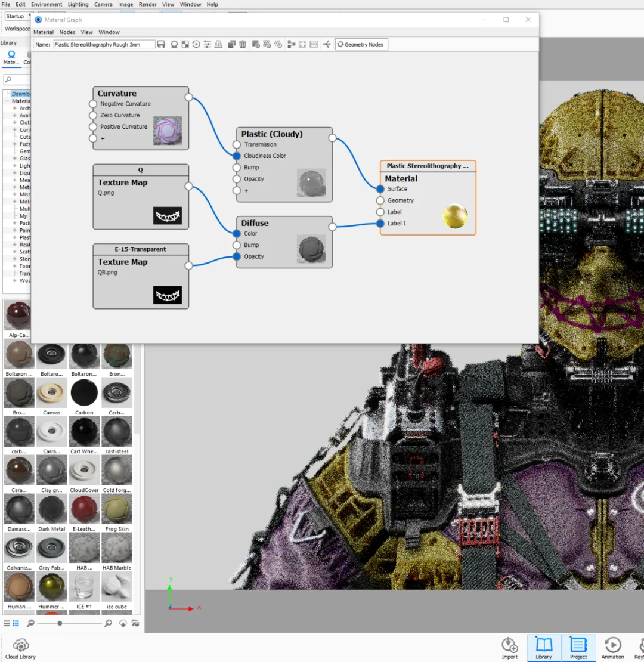This screenshot has height=662, width=644.
Task: Click the Materials tab icon in Library
Action: coord(11,54)
